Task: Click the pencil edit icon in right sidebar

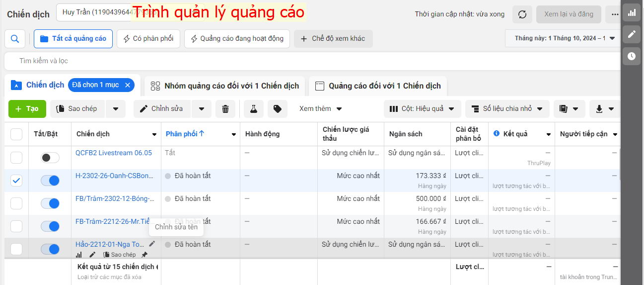Action: 632,34
